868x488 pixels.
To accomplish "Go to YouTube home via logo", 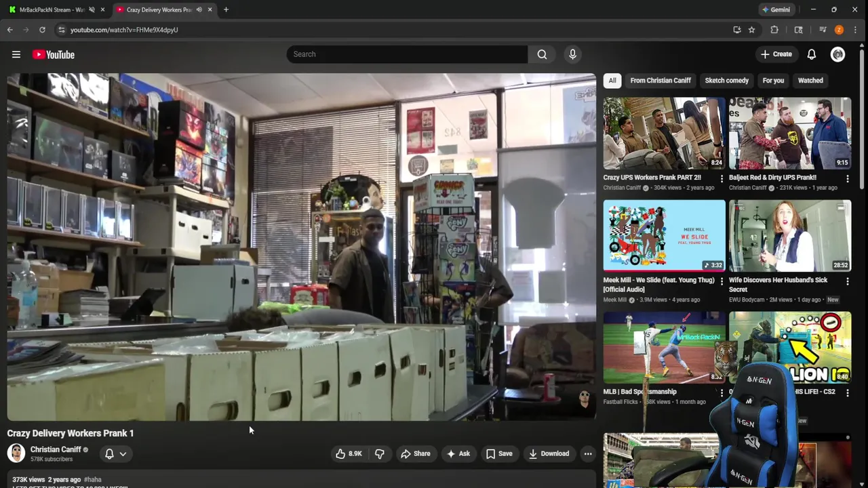I will [x=53, y=54].
